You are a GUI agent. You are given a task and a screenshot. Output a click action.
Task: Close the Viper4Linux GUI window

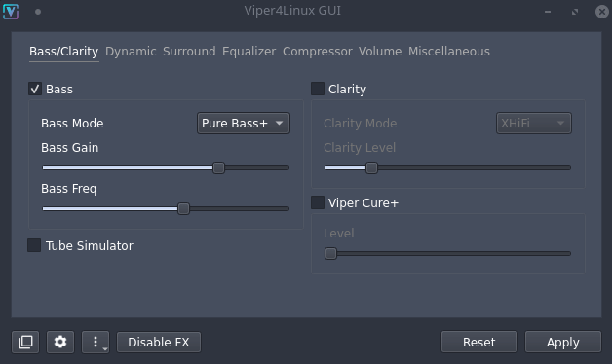(x=602, y=12)
